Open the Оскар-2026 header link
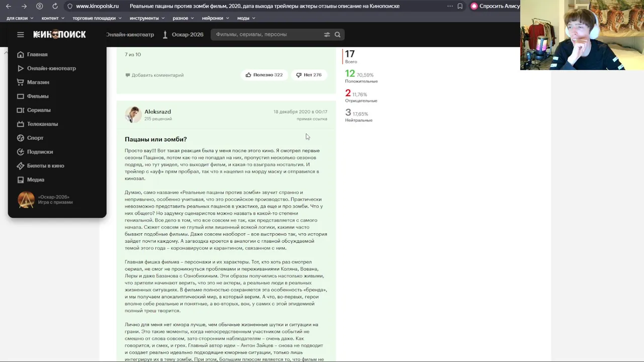 (x=187, y=34)
